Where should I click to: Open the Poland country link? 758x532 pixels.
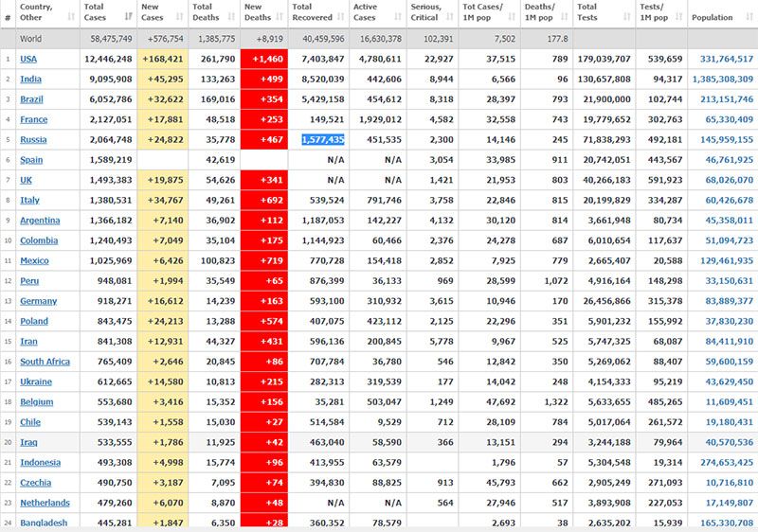coord(34,322)
